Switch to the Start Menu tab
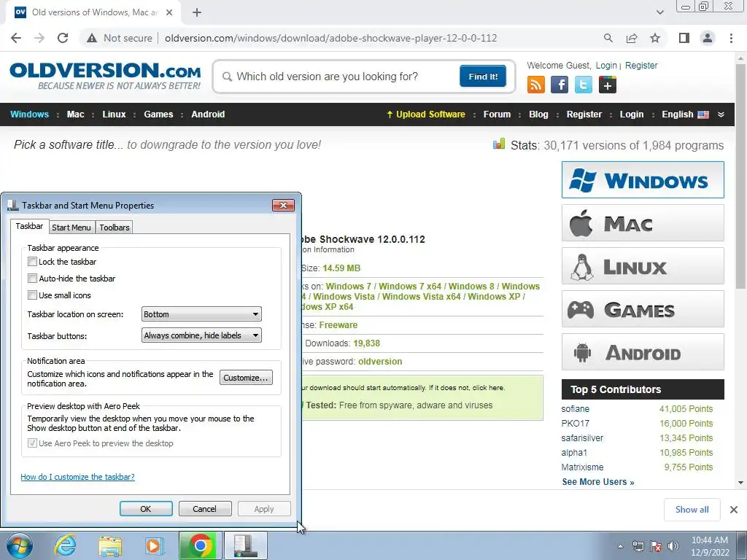747x560 pixels. (x=71, y=227)
